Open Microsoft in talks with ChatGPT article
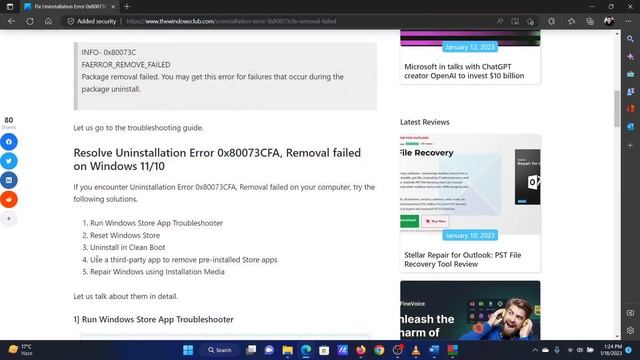The height and width of the screenshot is (360, 640). coord(464,71)
